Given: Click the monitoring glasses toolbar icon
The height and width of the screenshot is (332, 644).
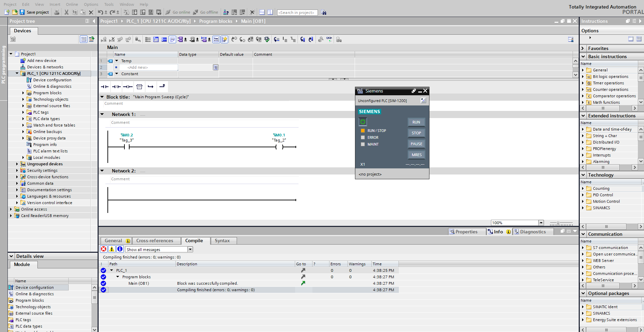Looking at the screenshot, I should (x=329, y=39).
